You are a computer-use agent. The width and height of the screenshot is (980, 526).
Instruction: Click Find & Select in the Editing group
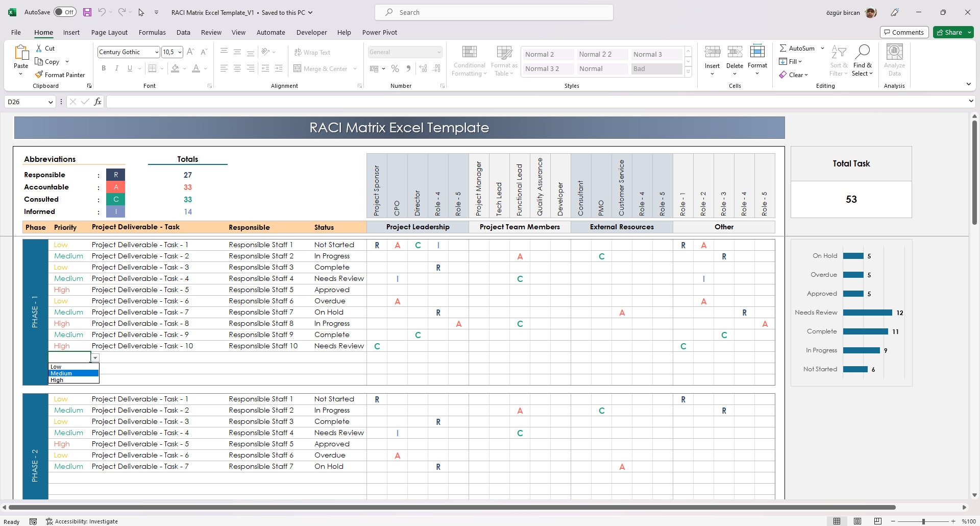(x=863, y=60)
